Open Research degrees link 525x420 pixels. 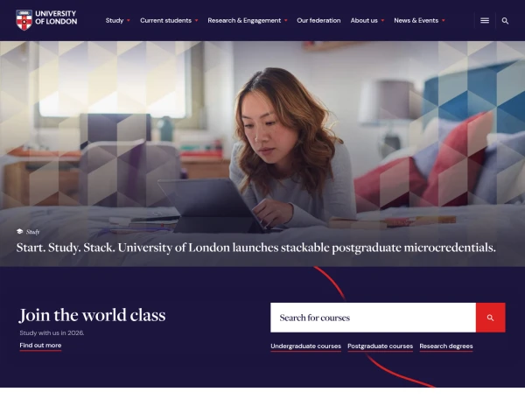click(x=446, y=346)
